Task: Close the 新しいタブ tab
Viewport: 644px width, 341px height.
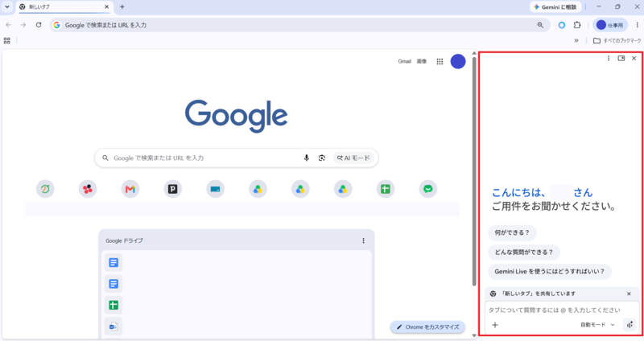Action: point(107,7)
